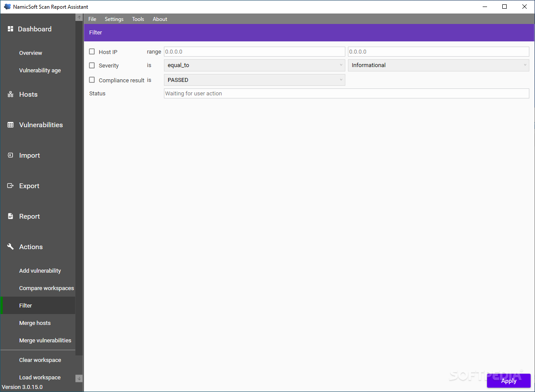Open the PASSED compliance dropdown
The width and height of the screenshot is (535, 392).
tap(254, 80)
